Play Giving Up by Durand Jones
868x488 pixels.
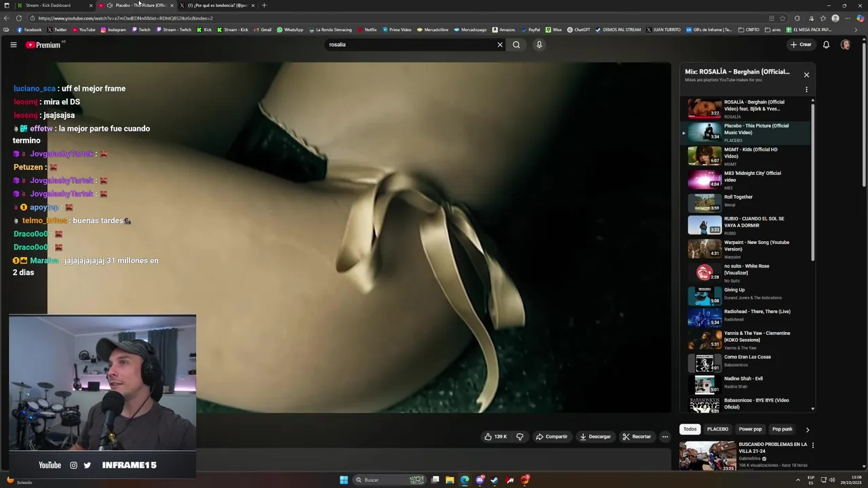tap(745, 295)
